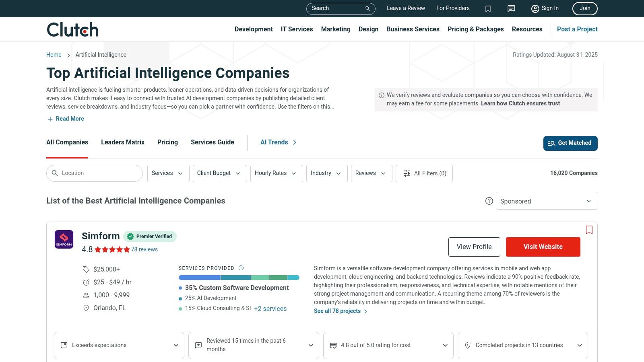Expand the Services filter dropdown
644x362 pixels.
coord(168,173)
